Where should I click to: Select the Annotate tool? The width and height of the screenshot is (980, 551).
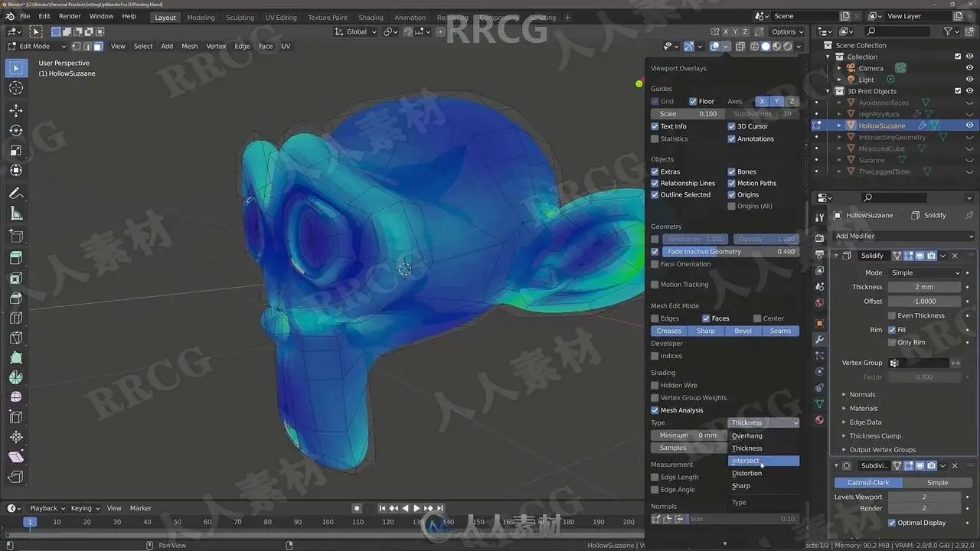16,194
